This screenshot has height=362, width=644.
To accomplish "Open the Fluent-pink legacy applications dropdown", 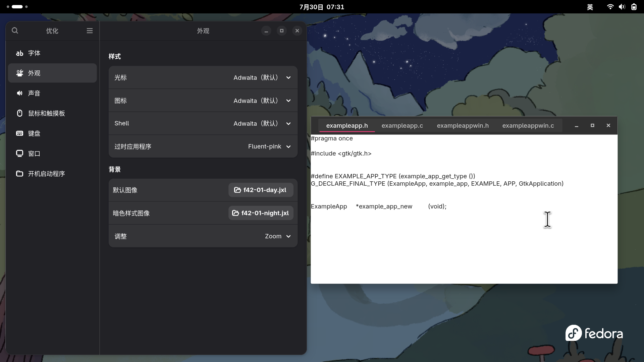I will pos(269,146).
